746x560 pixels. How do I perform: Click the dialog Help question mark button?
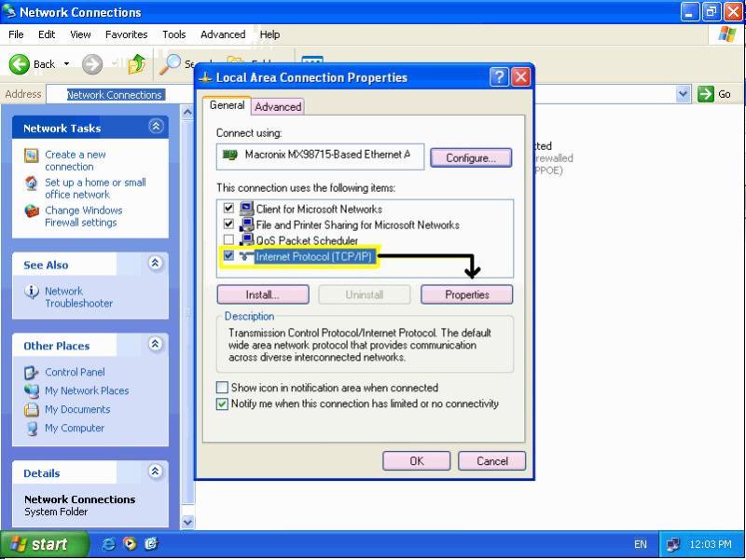click(499, 77)
